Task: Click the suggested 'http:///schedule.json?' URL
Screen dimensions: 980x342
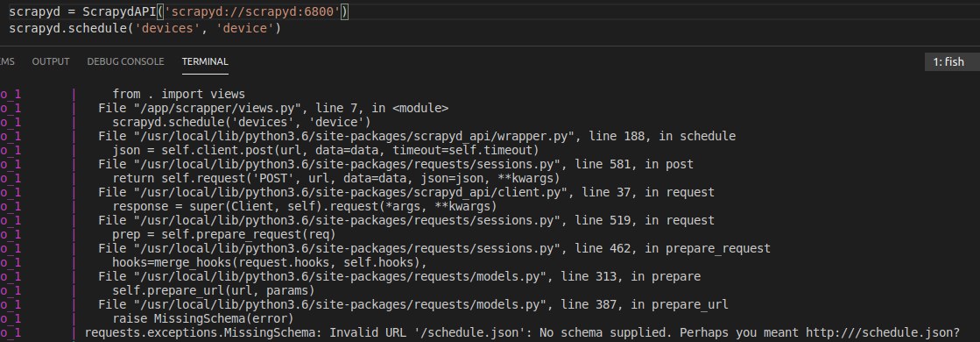Action: tap(883, 332)
